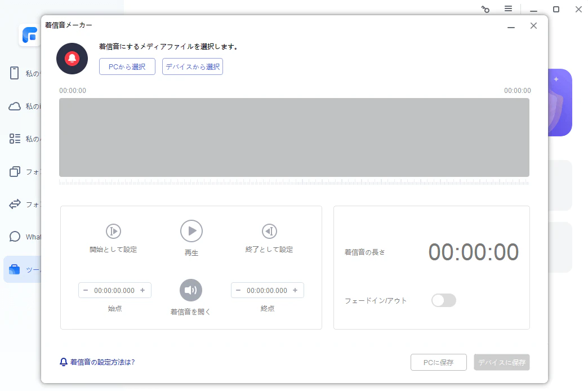The image size is (588, 391).
Task: Open the phone device sidebar item
Action: click(x=14, y=73)
